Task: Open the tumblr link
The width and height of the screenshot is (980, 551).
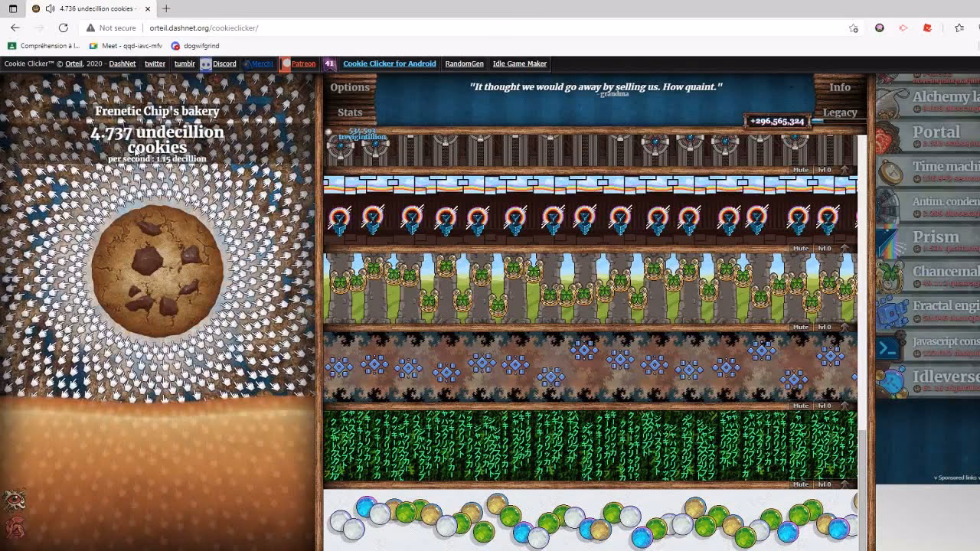Action: pyautogui.click(x=185, y=64)
